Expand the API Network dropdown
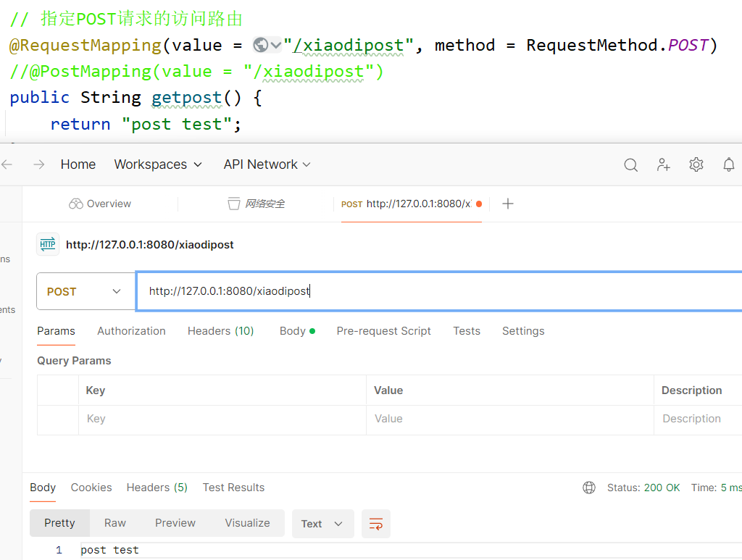Viewport: 742px width, 560px height. [267, 164]
